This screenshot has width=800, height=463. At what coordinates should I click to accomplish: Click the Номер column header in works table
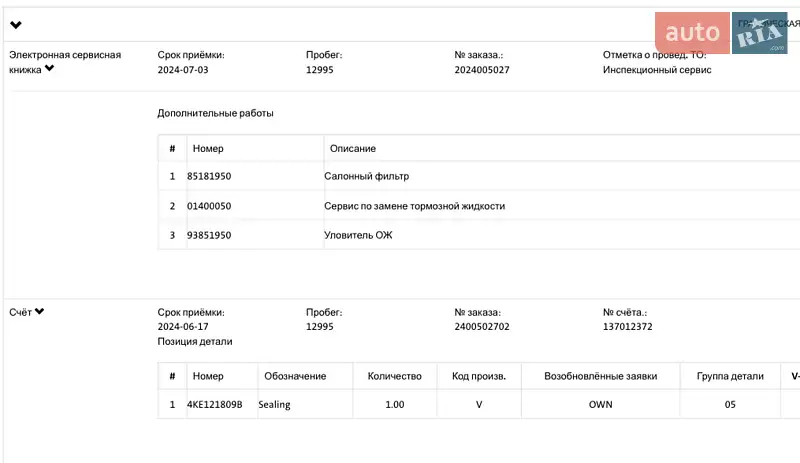208,148
